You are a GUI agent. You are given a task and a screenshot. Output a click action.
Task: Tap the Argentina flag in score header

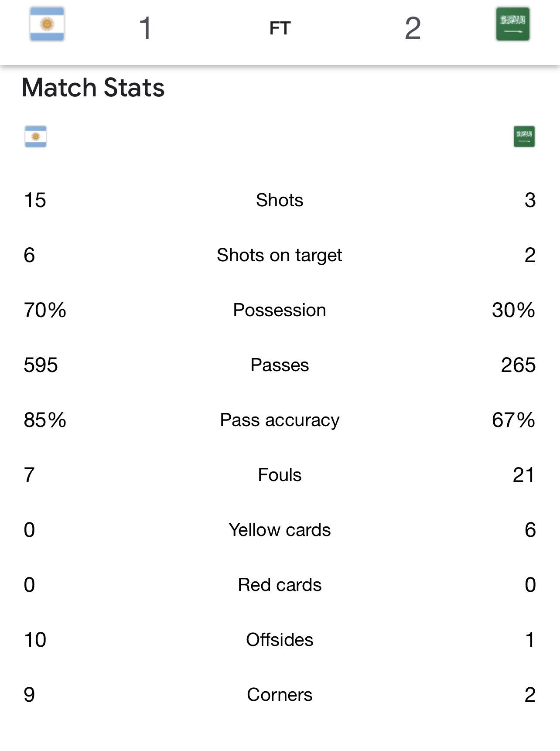(x=47, y=24)
